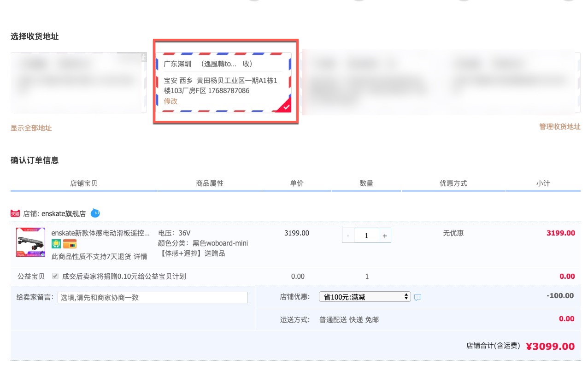
Task: Click the 商品属性 column header
Action: pos(210,183)
